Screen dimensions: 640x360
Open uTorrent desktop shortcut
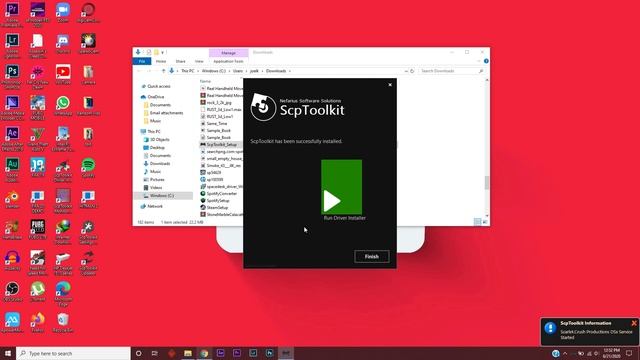click(38, 291)
